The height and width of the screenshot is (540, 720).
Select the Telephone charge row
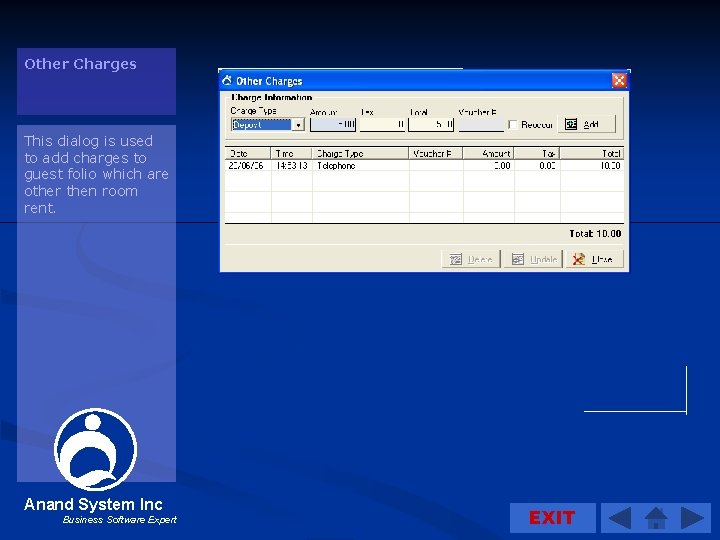(x=424, y=166)
